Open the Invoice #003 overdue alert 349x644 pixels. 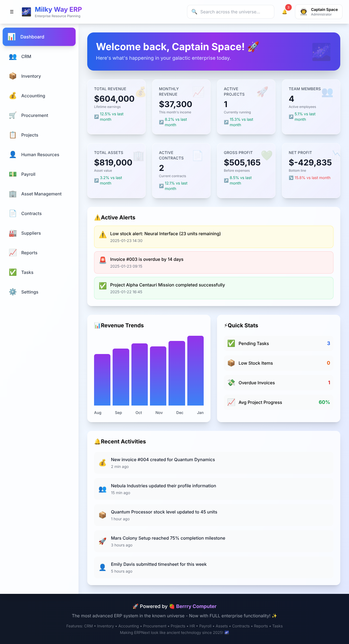click(213, 262)
